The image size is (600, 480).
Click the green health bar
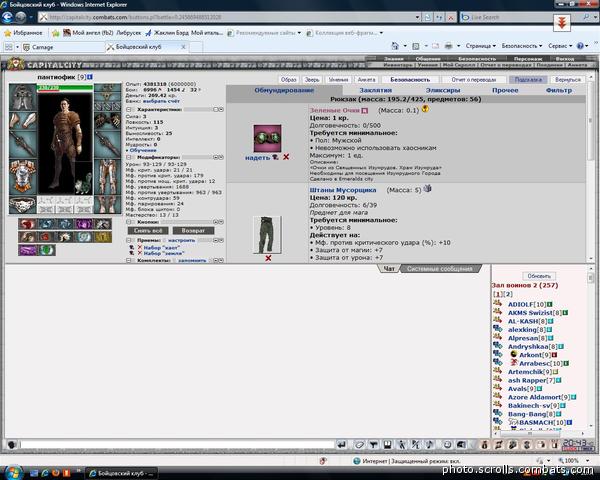(x=65, y=88)
